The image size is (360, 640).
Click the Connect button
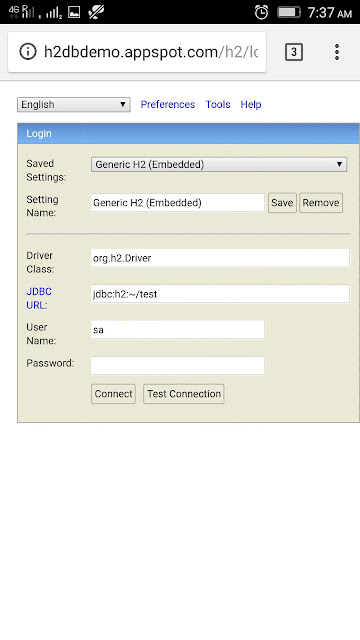[x=113, y=394]
